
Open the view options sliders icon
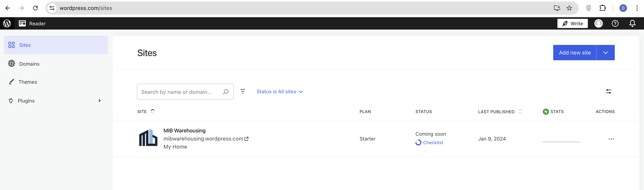pos(608,92)
